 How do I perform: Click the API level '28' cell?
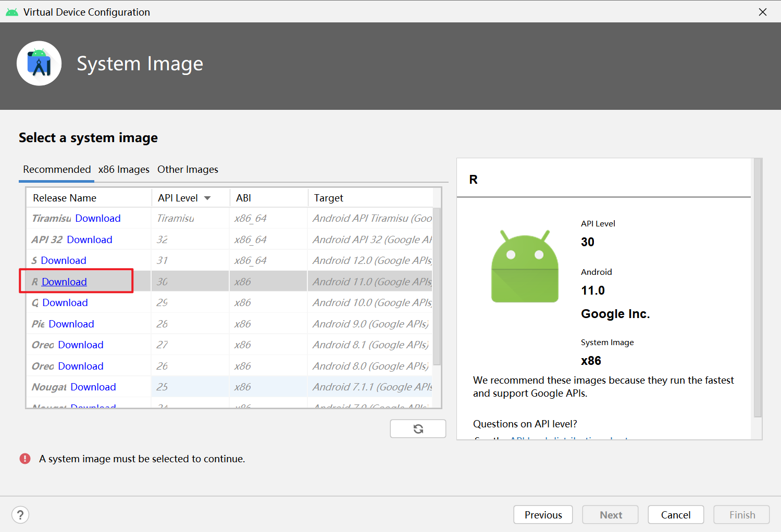coord(191,324)
